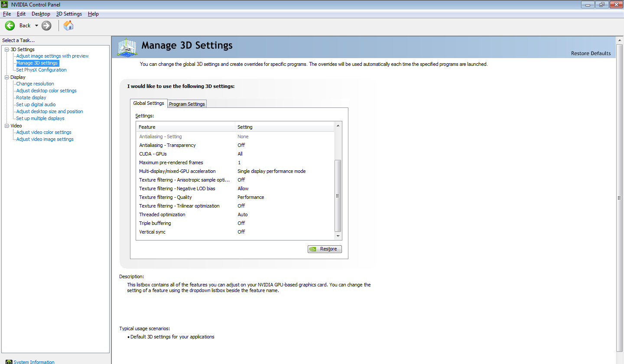Switch to the Global Settings tab
This screenshot has width=624, height=364.
[x=149, y=103]
